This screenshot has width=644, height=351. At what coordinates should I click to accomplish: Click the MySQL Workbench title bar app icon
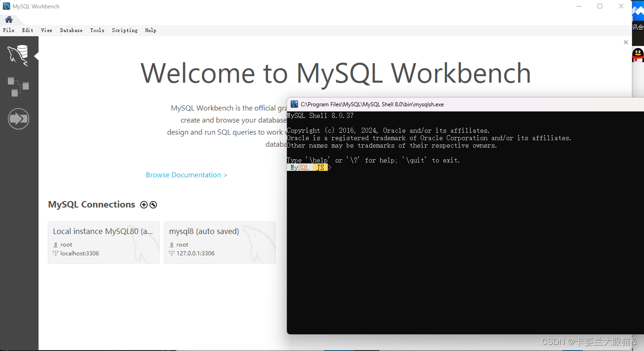click(7, 6)
